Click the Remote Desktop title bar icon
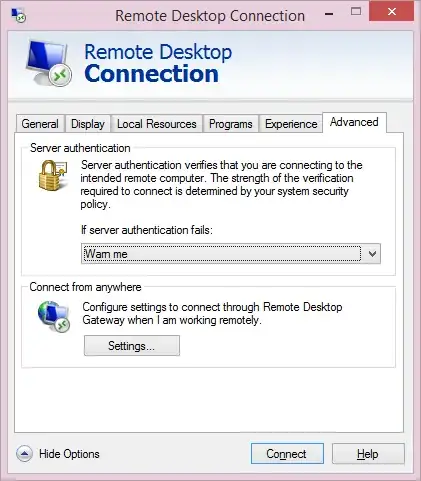This screenshot has height=481, width=421. tap(19, 15)
